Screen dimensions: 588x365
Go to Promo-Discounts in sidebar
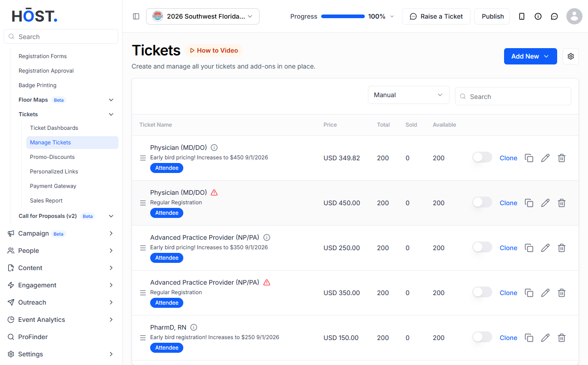tap(52, 157)
